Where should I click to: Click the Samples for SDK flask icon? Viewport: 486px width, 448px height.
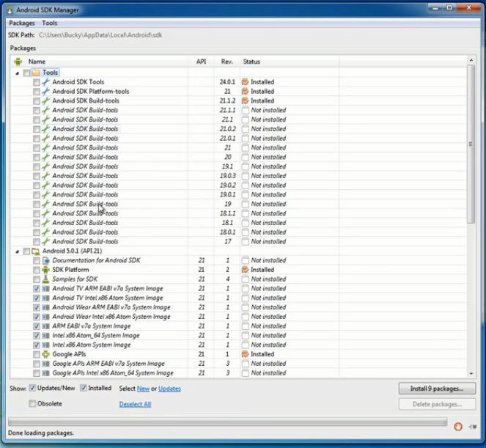click(46, 279)
